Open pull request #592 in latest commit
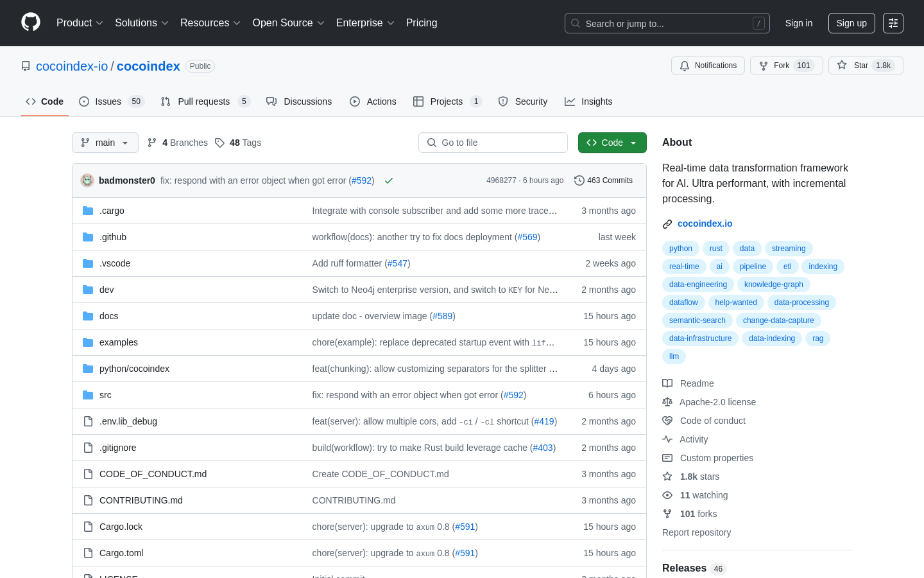Viewport: 924px width, 578px height. coord(362,180)
